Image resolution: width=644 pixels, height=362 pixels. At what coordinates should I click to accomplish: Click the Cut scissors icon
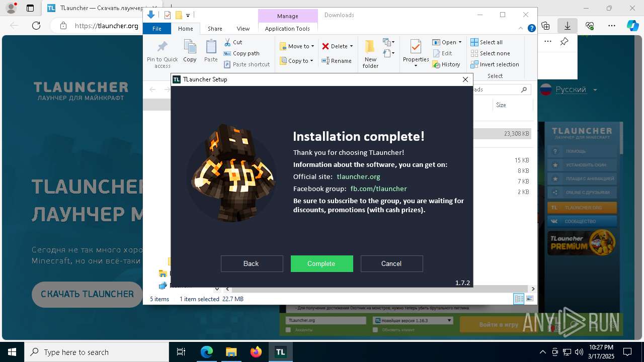tap(227, 42)
